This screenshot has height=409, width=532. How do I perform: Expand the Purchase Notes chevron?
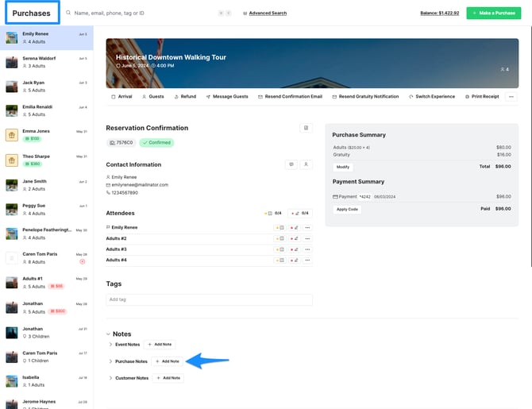[x=110, y=361]
